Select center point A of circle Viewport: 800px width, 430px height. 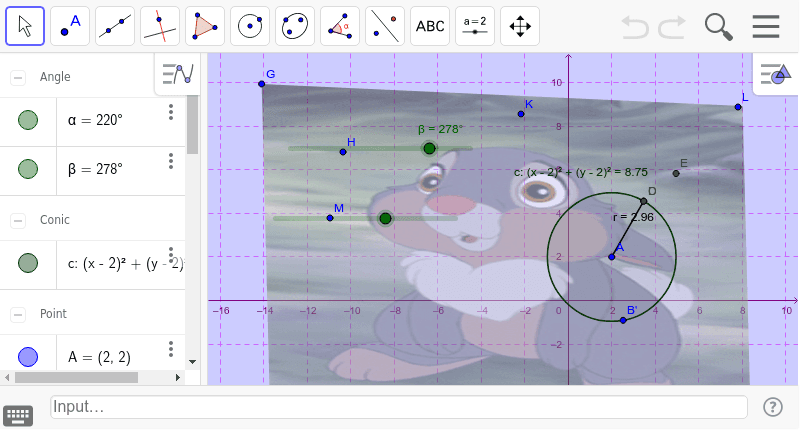[612, 257]
